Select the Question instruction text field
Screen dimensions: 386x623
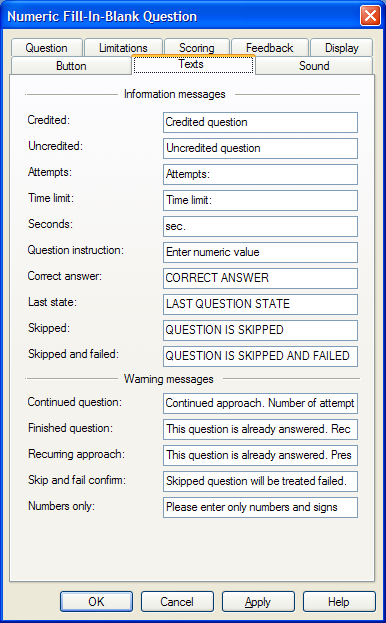click(x=260, y=252)
